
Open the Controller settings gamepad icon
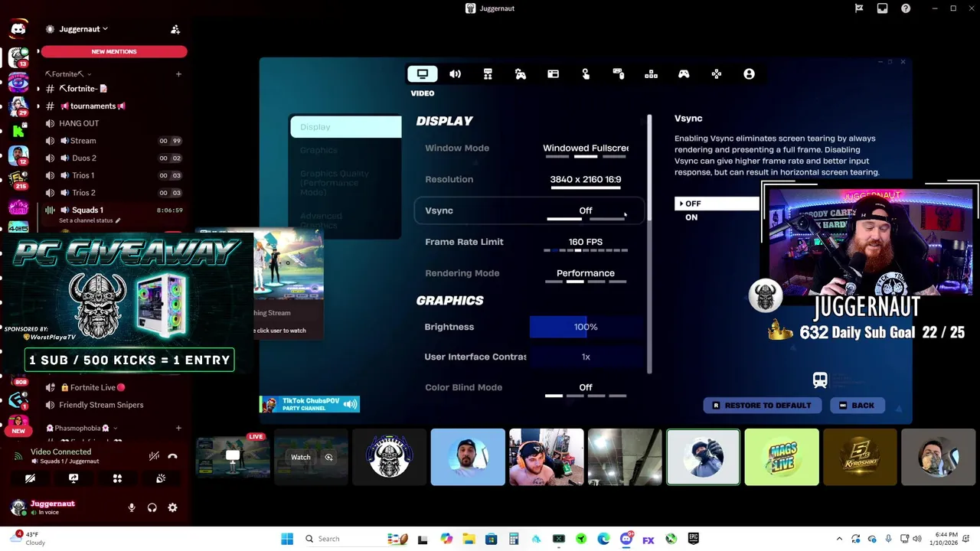click(x=684, y=74)
